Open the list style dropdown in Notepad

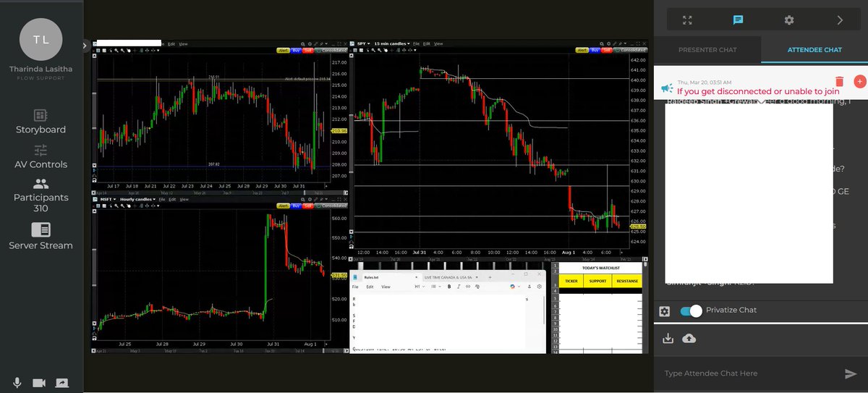(x=436, y=287)
